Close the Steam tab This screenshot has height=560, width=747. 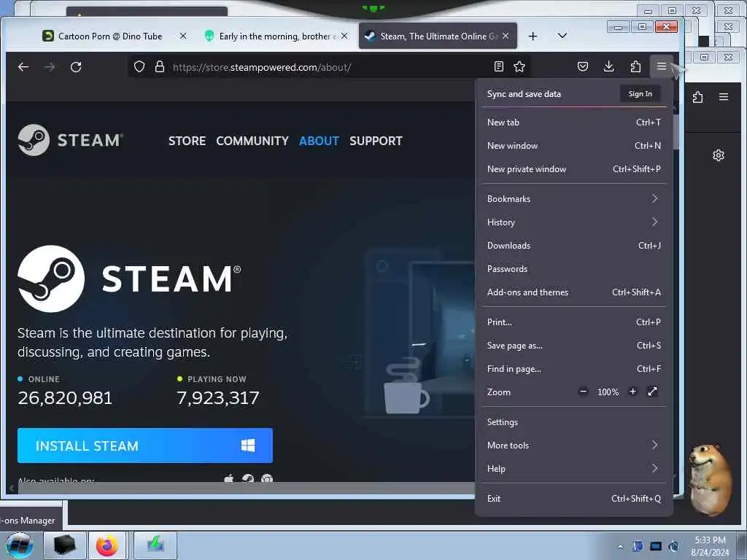click(x=506, y=36)
